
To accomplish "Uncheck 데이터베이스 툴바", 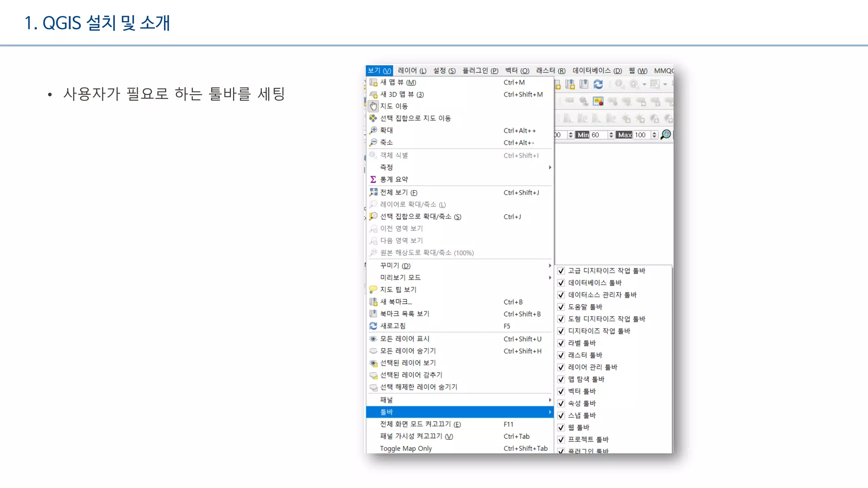I will 561,283.
